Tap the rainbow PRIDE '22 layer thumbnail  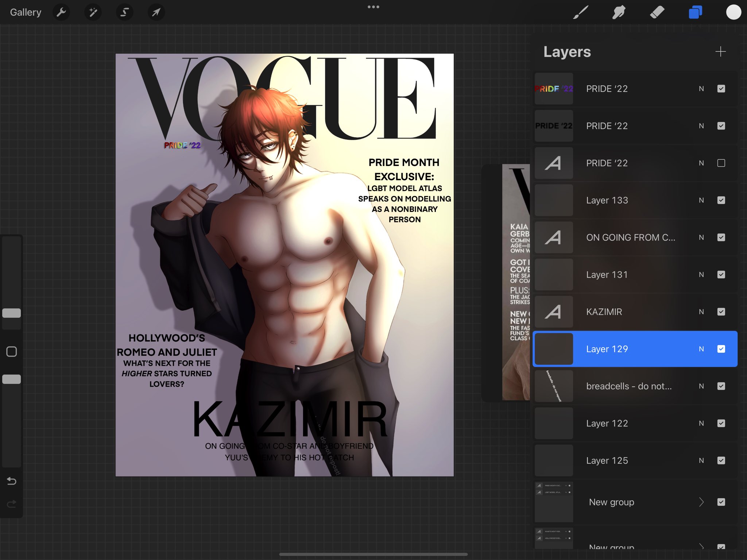(x=554, y=89)
